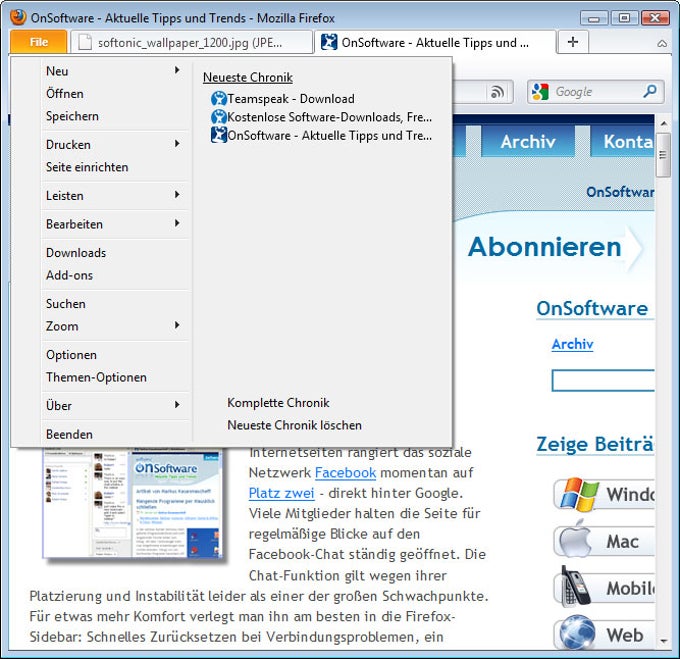This screenshot has width=680, height=659.
Task: Open the orange File menu button
Action: click(x=39, y=42)
